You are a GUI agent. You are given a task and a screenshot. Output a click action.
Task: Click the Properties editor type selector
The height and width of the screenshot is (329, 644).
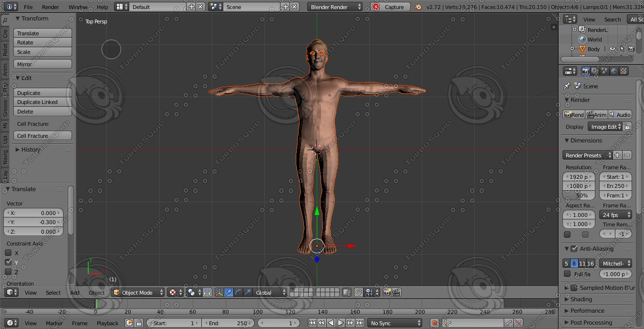click(570, 71)
